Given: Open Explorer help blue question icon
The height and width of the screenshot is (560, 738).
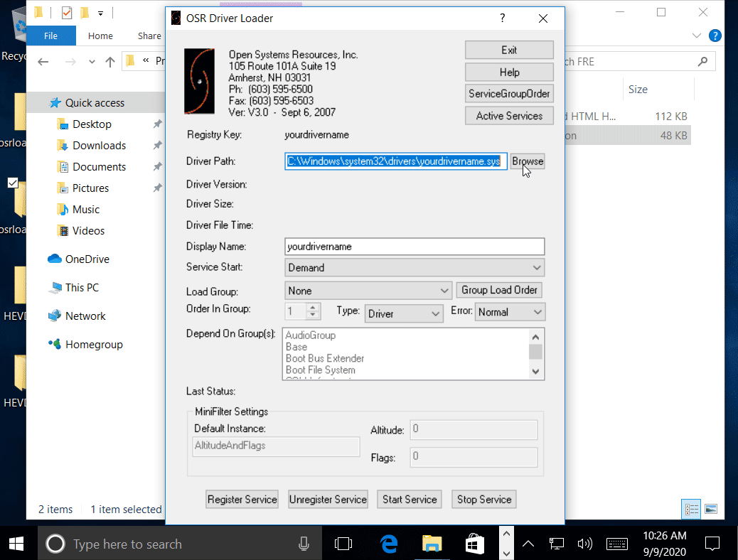Looking at the screenshot, I should pos(715,36).
